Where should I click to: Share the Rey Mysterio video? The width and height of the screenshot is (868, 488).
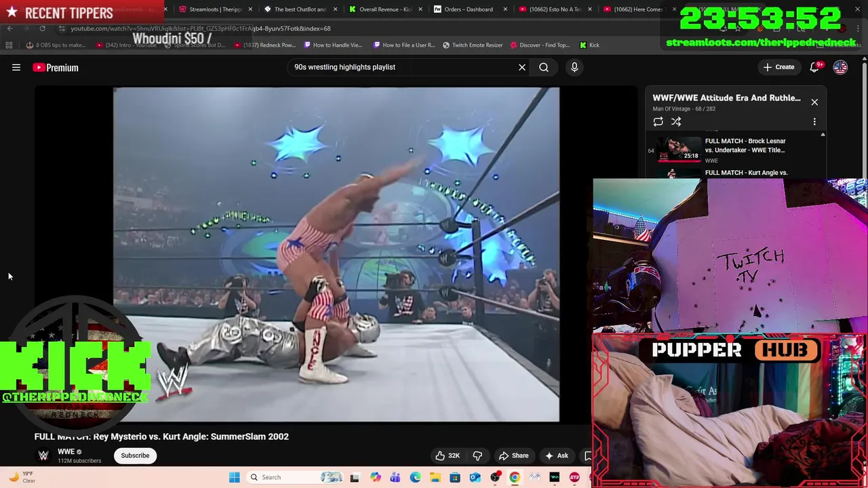tap(513, 455)
